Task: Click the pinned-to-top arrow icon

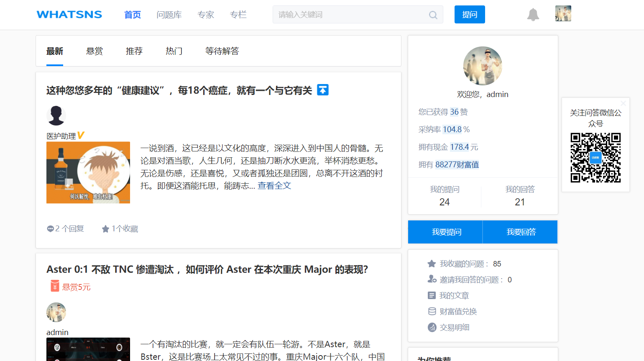Action: 323,90
